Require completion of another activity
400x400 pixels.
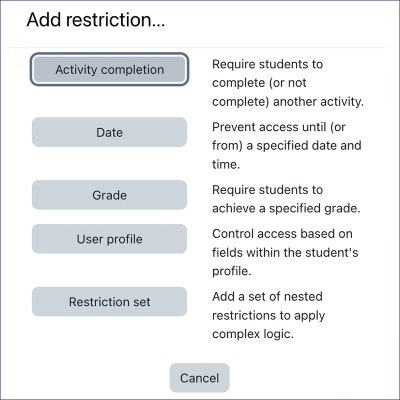(x=109, y=70)
